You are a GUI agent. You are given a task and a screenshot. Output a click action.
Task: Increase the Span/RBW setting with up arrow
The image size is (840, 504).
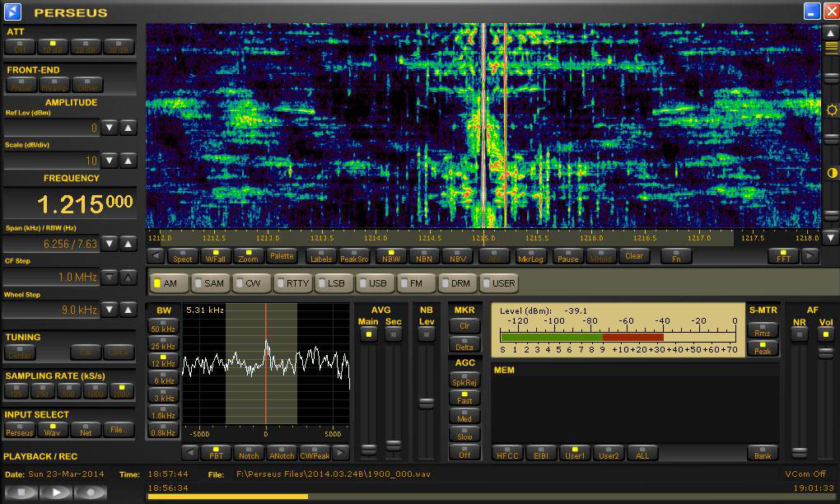[128, 245]
